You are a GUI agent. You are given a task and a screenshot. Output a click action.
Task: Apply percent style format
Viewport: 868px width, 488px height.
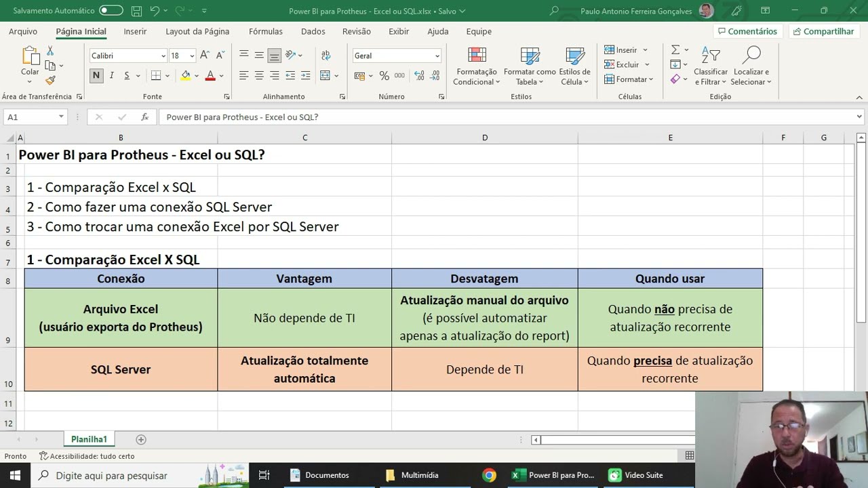[x=384, y=76]
